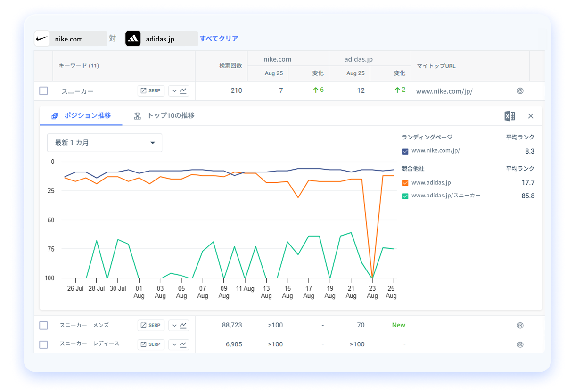Open the 最新1カ月 period dropdown

[105, 143]
